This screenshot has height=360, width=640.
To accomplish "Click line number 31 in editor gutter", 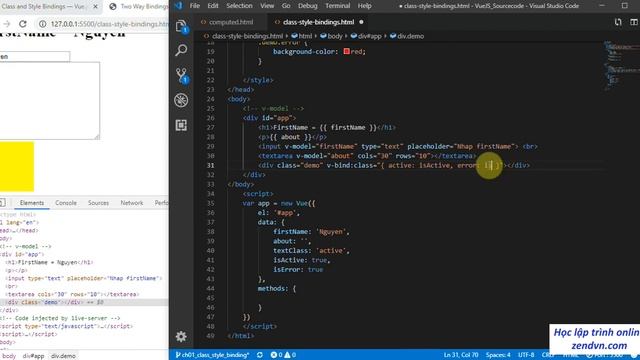I will [210, 165].
